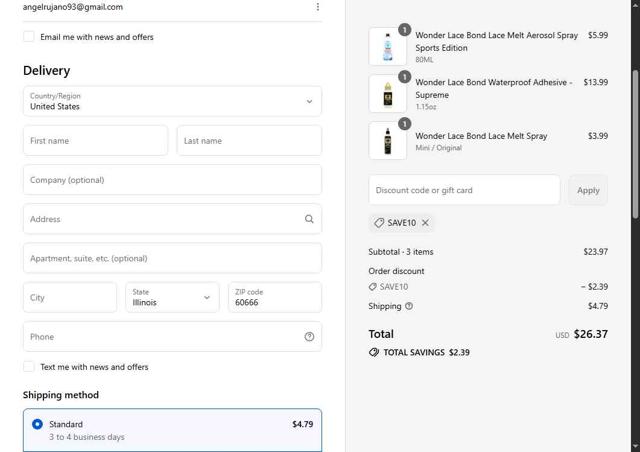This screenshot has height=452, width=640.
Task: Remove the SAVE10 discount code
Action: (425, 223)
